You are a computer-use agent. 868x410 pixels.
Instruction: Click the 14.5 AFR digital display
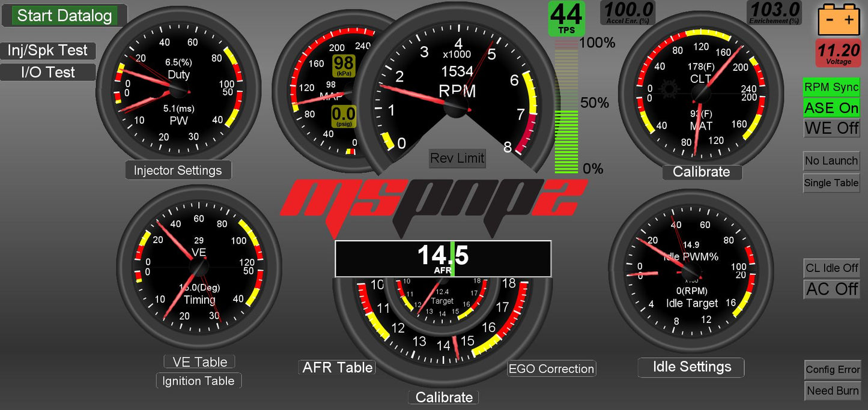click(x=443, y=259)
